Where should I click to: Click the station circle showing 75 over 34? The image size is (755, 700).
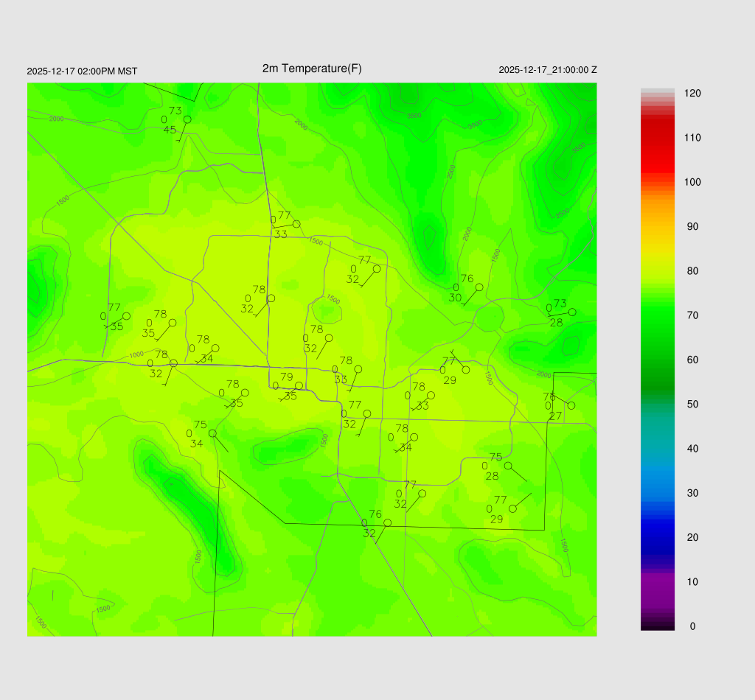[x=212, y=433]
